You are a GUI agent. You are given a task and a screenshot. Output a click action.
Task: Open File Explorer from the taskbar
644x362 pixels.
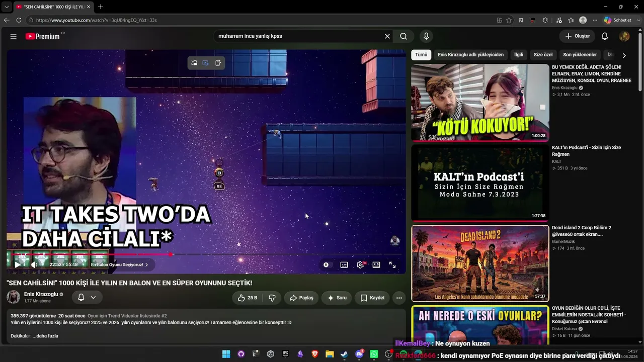[330, 354]
